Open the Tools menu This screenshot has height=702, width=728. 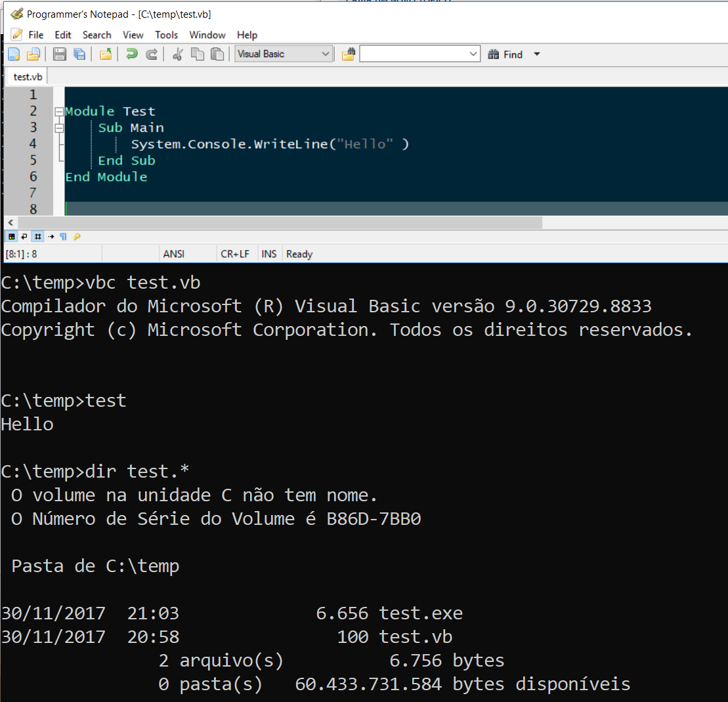(166, 35)
